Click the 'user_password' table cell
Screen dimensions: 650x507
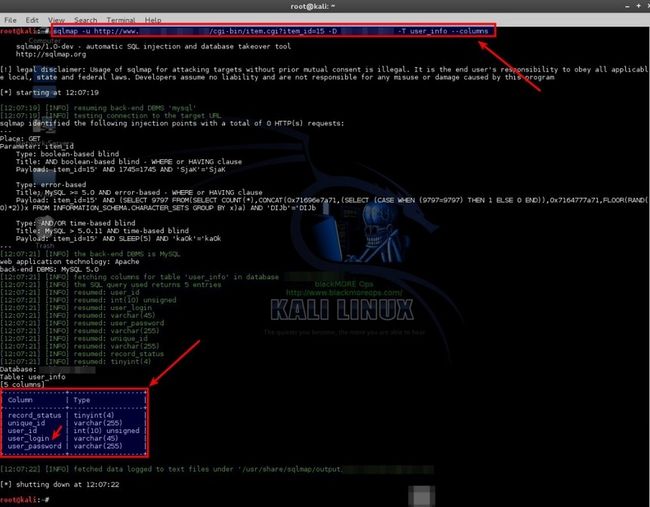coord(34,446)
